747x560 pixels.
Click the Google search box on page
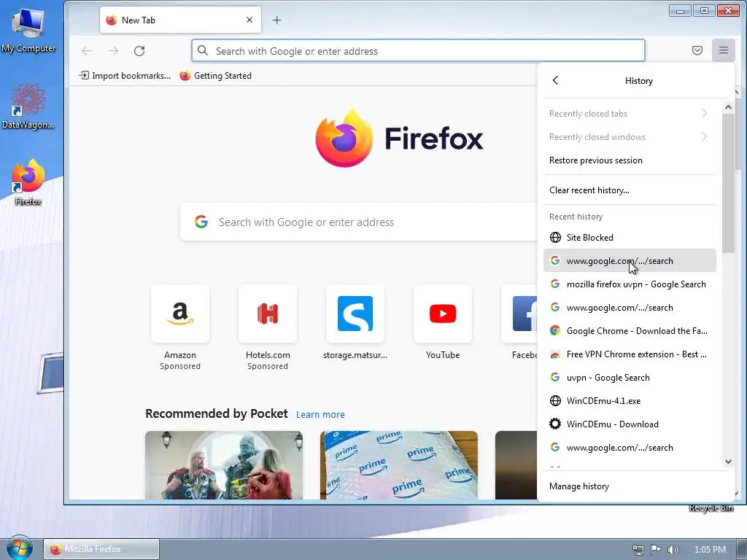[x=358, y=222]
